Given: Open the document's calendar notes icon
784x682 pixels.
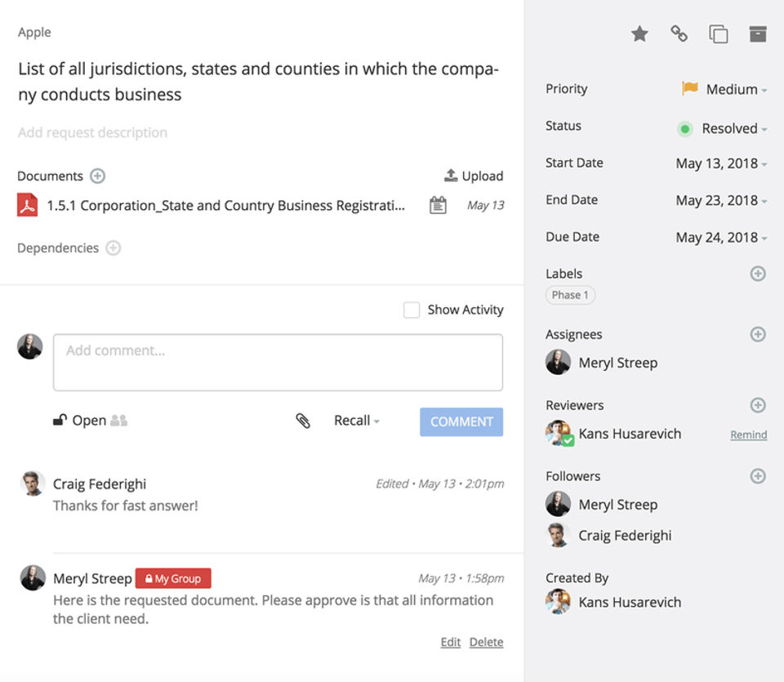Looking at the screenshot, I should (x=438, y=205).
